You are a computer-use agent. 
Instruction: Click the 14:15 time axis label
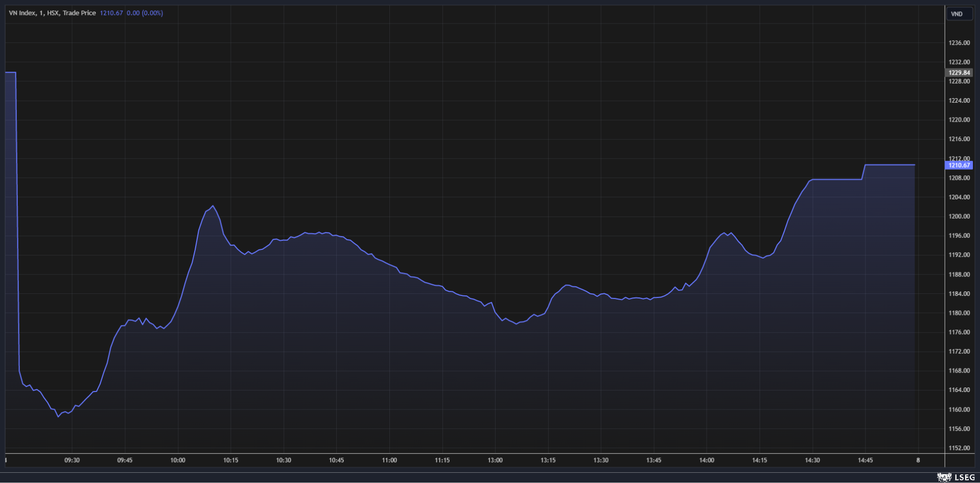tap(759, 460)
